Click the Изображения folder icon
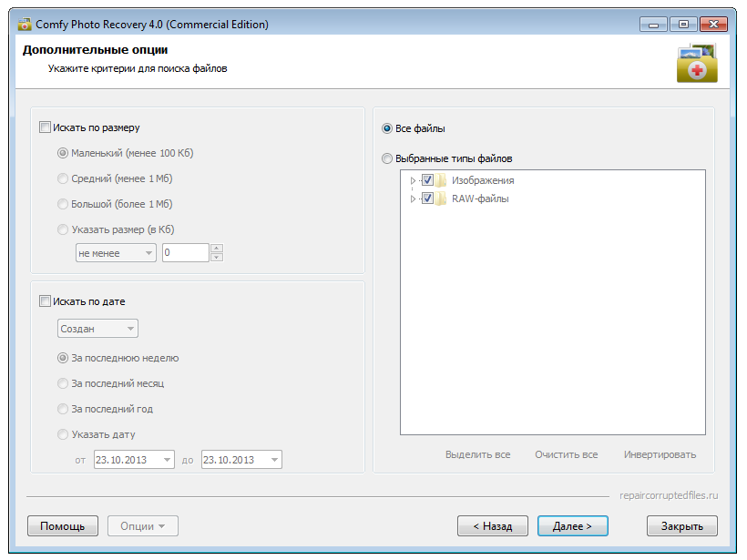This screenshot has width=747, height=560. pyautogui.click(x=441, y=180)
